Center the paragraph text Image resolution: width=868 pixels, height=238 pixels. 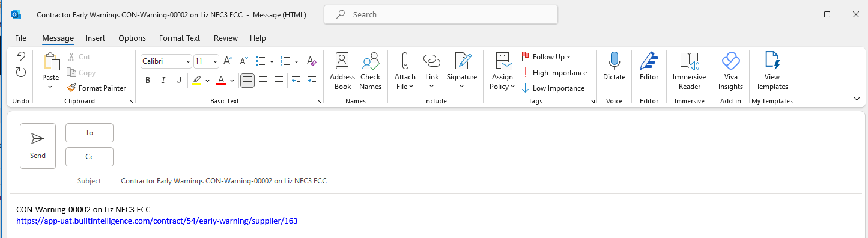tap(263, 80)
